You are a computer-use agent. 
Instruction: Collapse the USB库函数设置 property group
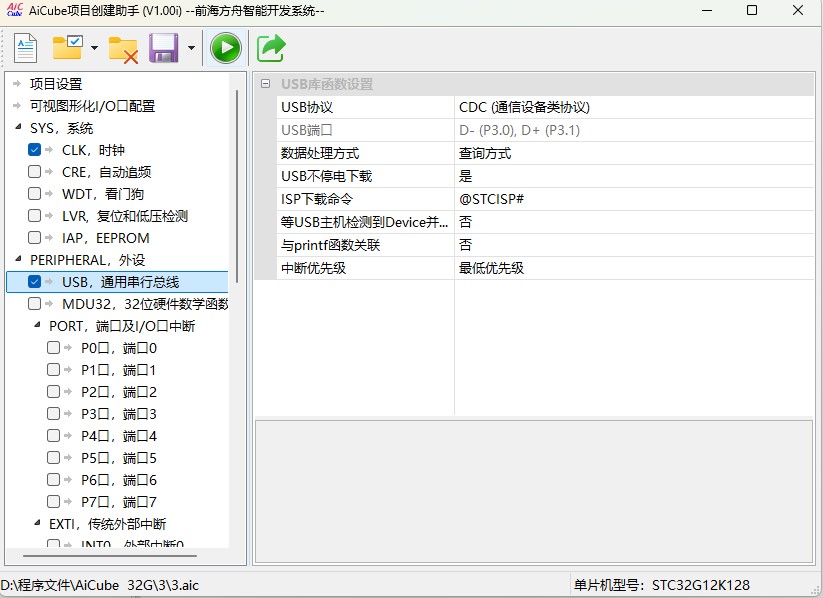click(265, 84)
